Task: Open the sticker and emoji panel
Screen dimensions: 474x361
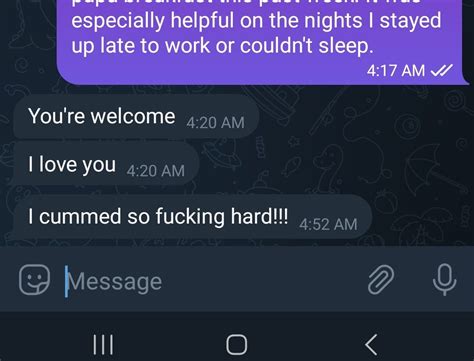Action: 34,280
